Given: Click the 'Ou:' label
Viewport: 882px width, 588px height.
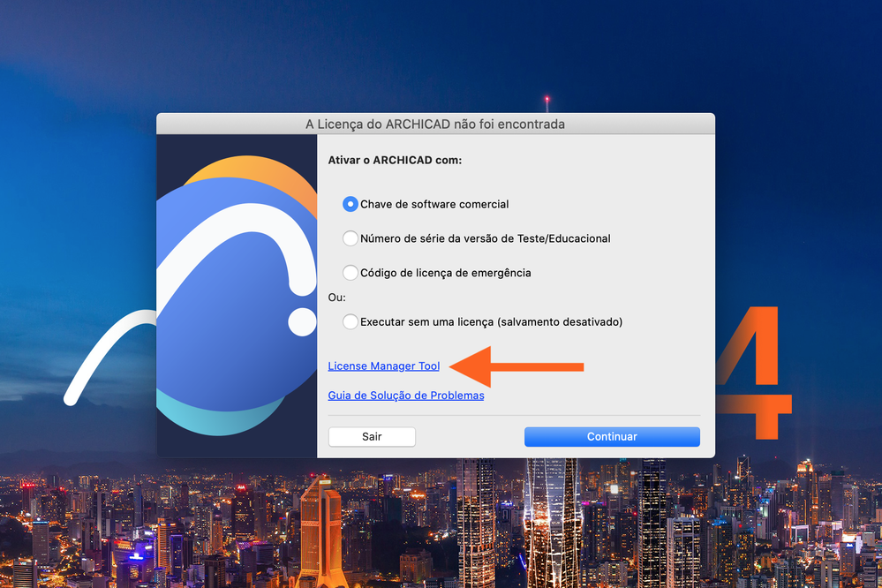Looking at the screenshot, I should 336,298.
